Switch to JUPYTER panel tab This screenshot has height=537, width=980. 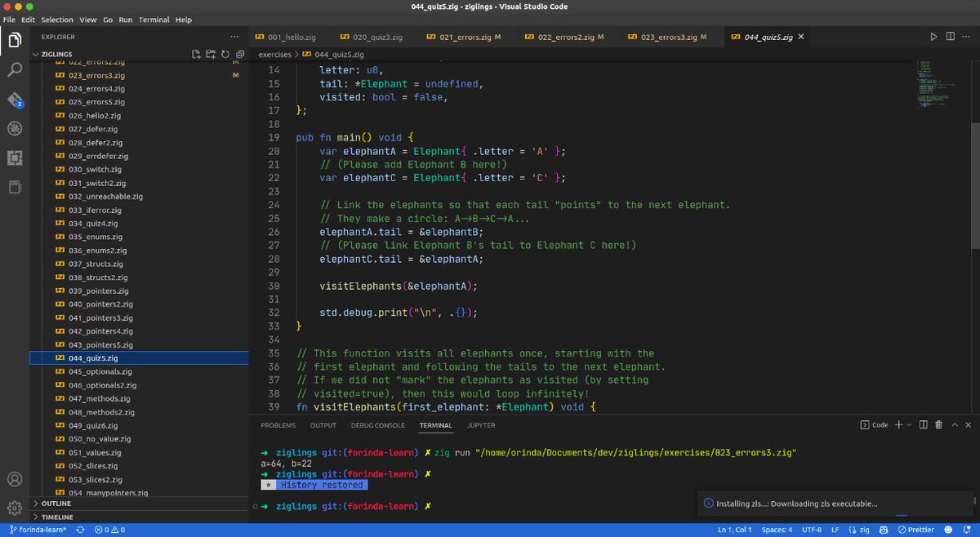tap(480, 425)
